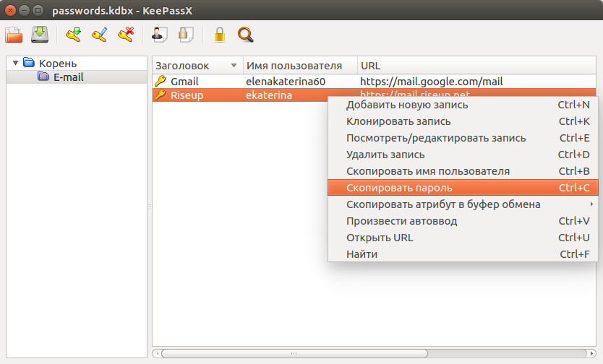
Task: Copy username using the person icon in toolbar
Action: pyautogui.click(x=160, y=35)
